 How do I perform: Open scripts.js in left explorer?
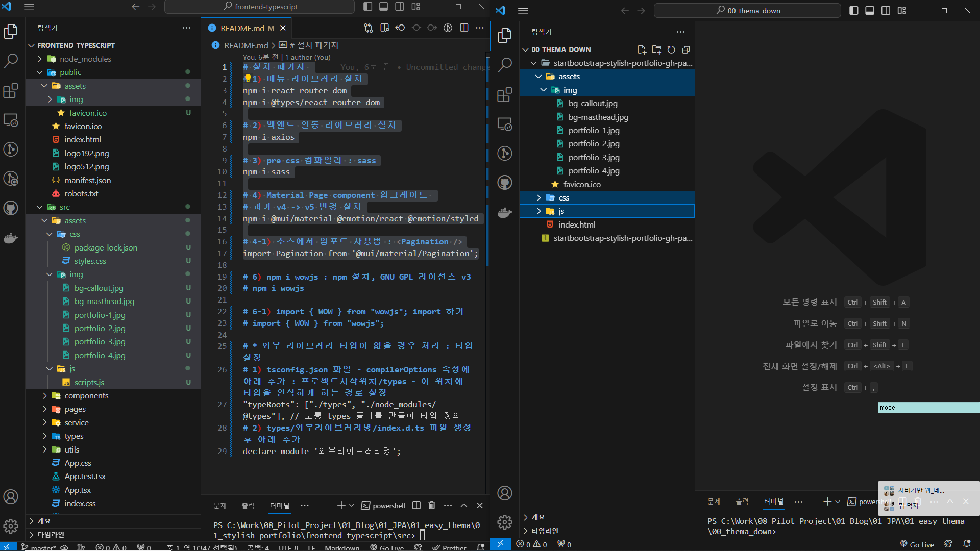tap(89, 382)
